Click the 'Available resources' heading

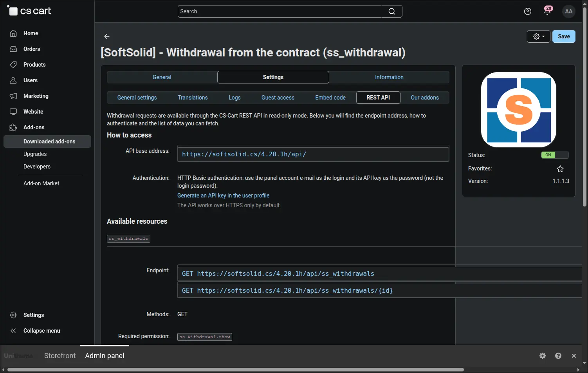click(x=137, y=221)
